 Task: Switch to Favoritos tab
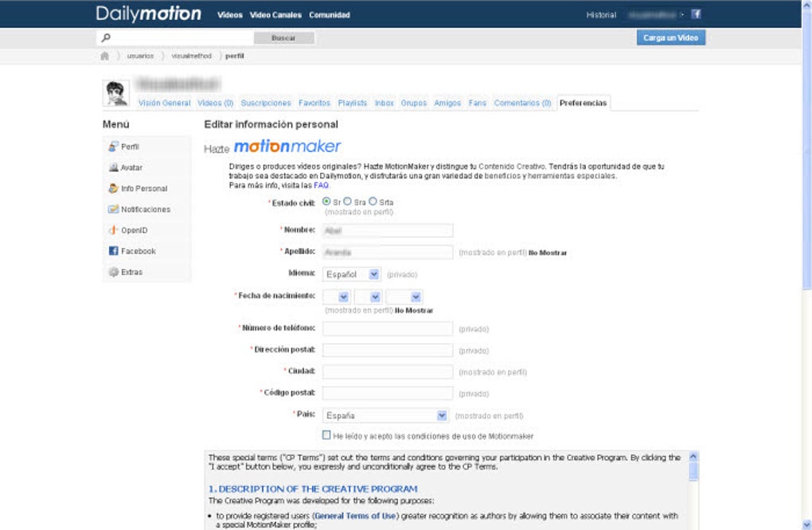(x=314, y=103)
